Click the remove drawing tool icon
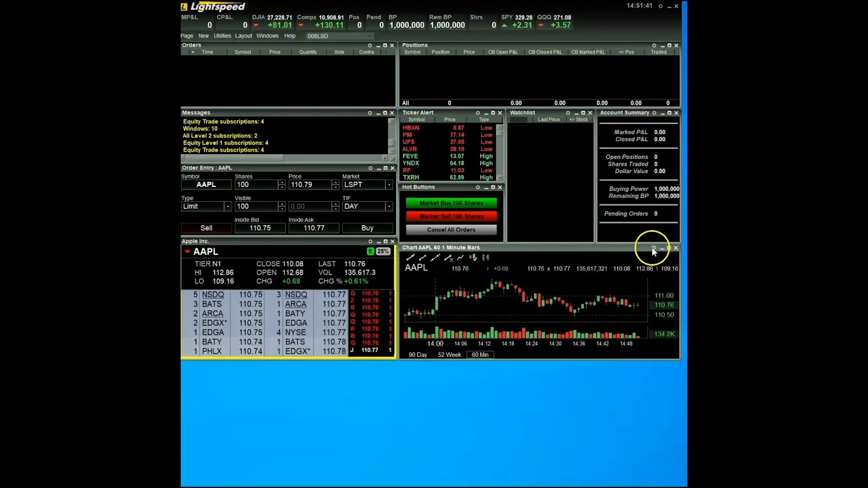 click(x=450, y=258)
